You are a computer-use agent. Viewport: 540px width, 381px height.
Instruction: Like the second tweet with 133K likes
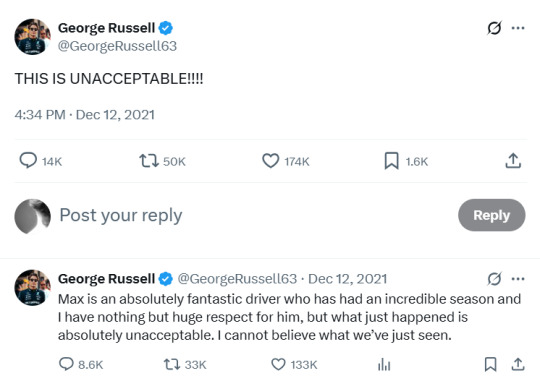pos(278,364)
